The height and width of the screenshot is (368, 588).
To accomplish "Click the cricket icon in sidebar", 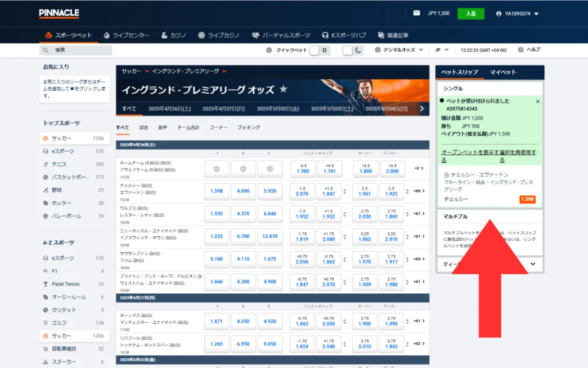I will coord(46,310).
